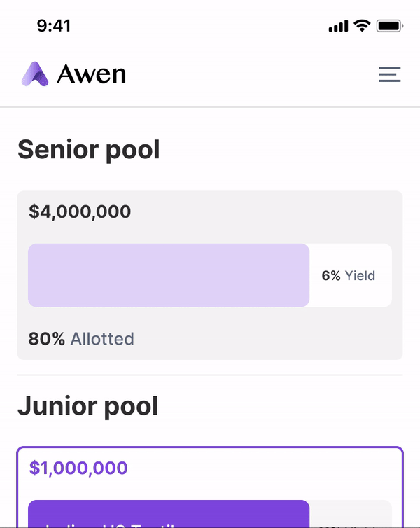420x528 pixels.
Task: Click the 6% Yield label
Action: 348,276
